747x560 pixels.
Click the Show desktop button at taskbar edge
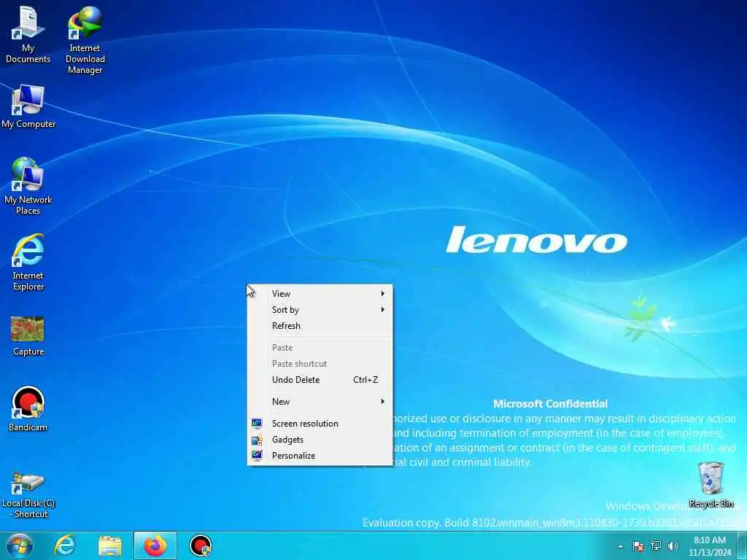[x=742, y=545]
